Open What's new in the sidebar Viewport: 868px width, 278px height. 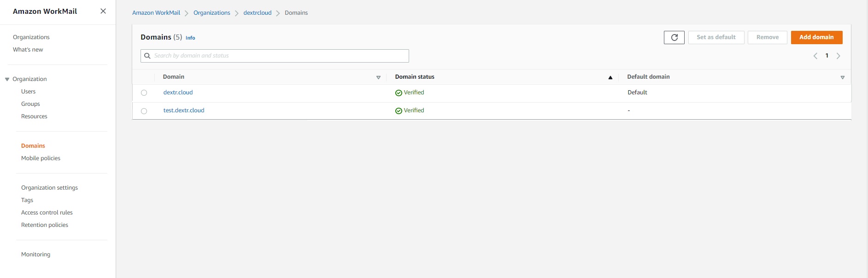pos(28,50)
